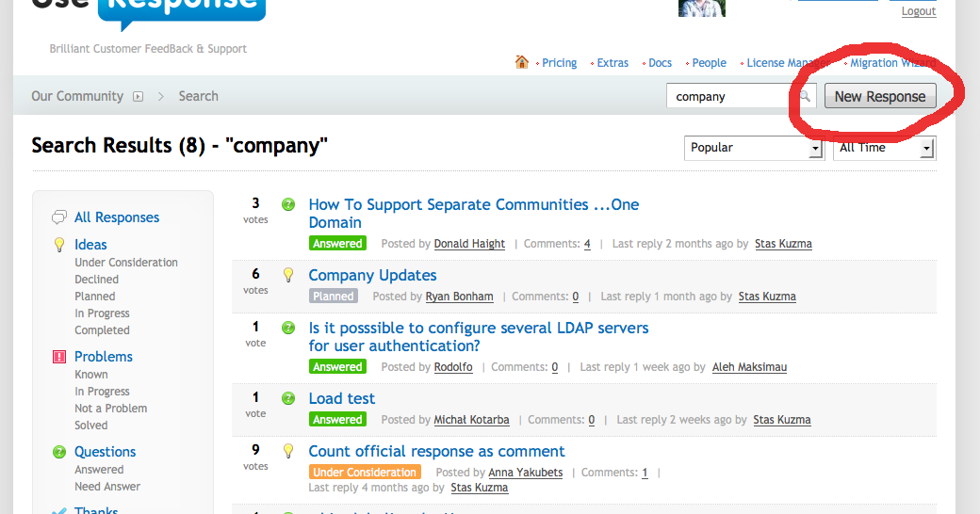
Task: Click the home icon in navigation
Action: click(x=521, y=62)
